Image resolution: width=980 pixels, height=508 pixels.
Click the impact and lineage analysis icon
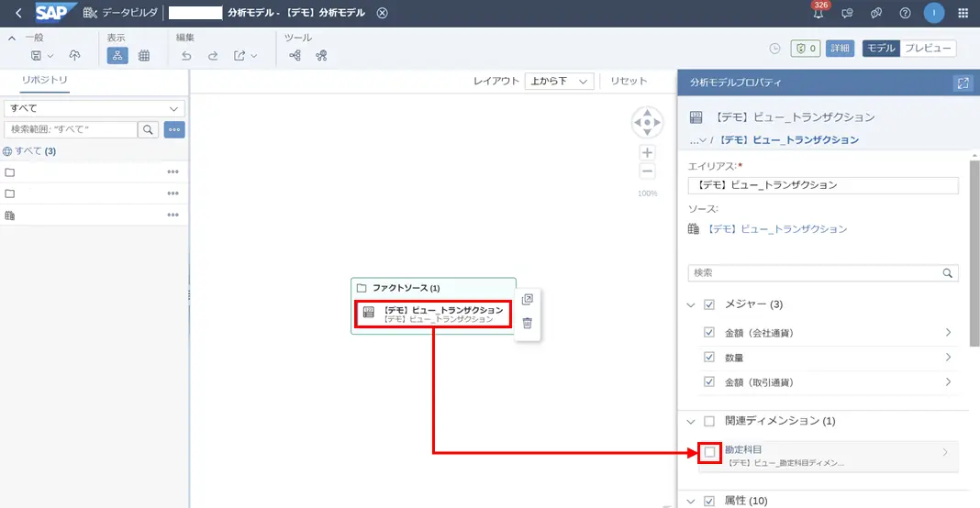(295, 56)
